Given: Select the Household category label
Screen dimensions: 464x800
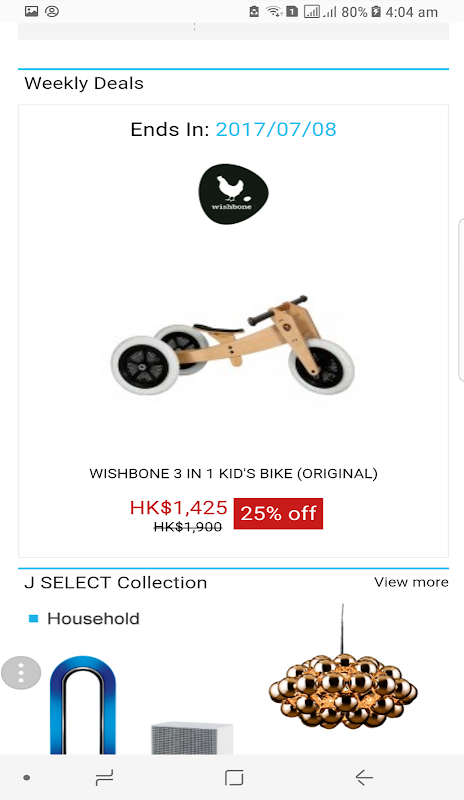Looking at the screenshot, I should click(93, 619).
